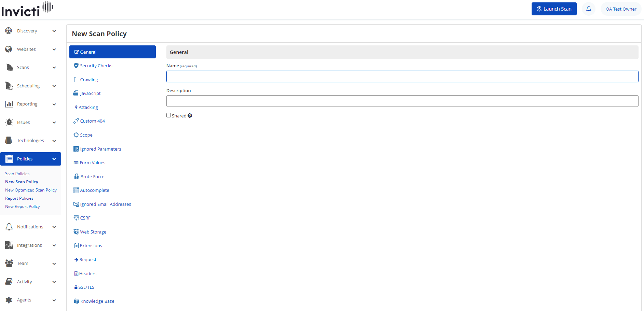
Task: Click the Security Checks shield icon
Action: (76, 66)
